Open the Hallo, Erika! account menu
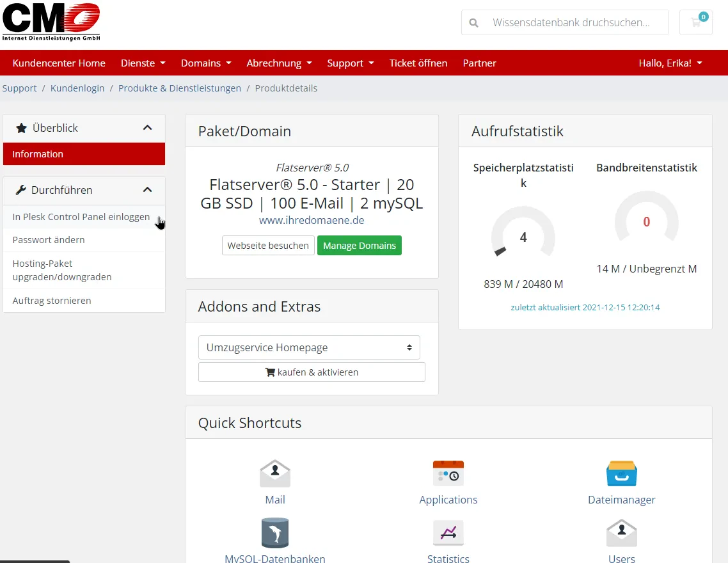 [x=670, y=63]
